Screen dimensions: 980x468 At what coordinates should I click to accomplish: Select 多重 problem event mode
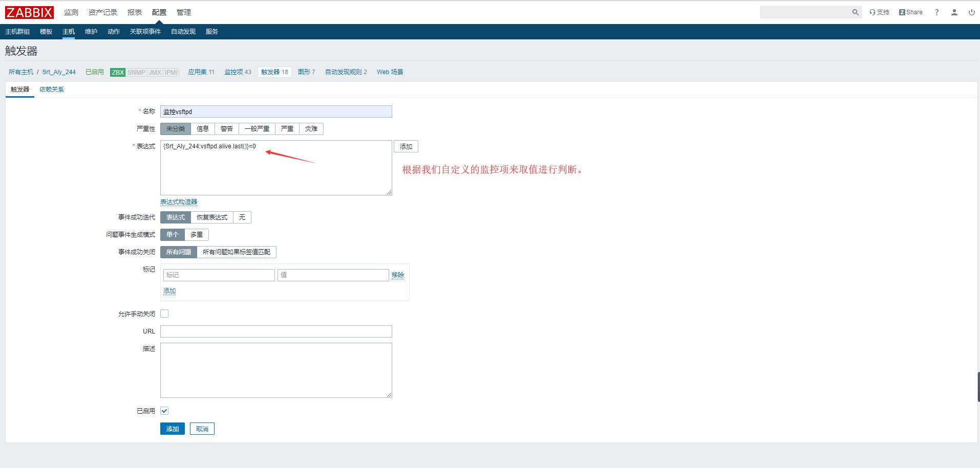pyautogui.click(x=197, y=235)
